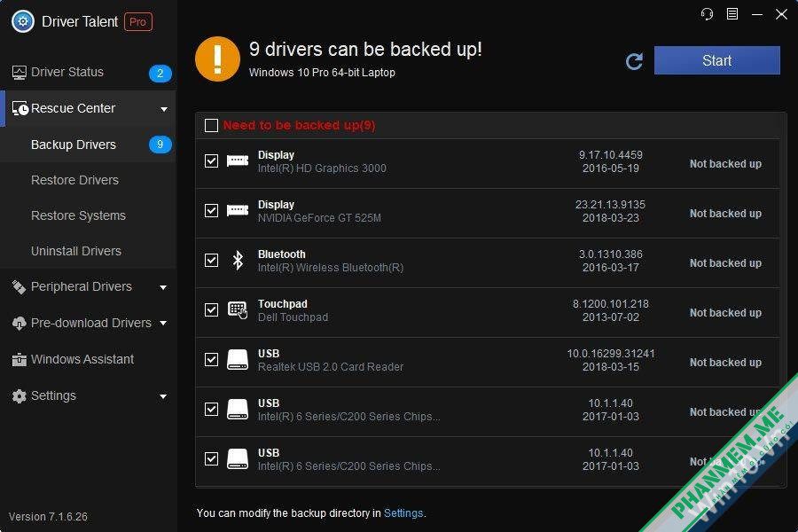Click the NVIDIA row 'Not backed up' status

click(725, 214)
